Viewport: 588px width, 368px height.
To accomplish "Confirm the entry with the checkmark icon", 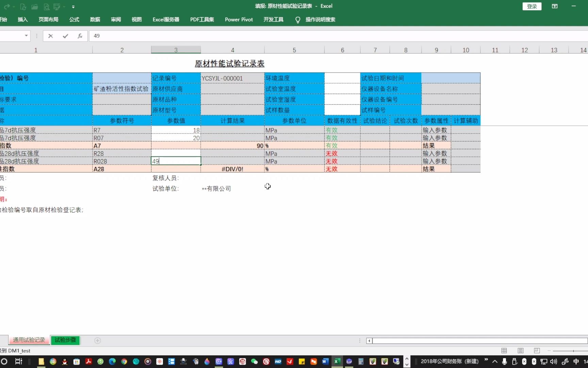I will pos(65,36).
